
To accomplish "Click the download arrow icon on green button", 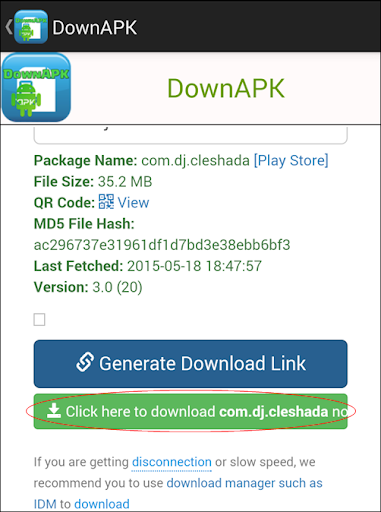I will pos(54,411).
